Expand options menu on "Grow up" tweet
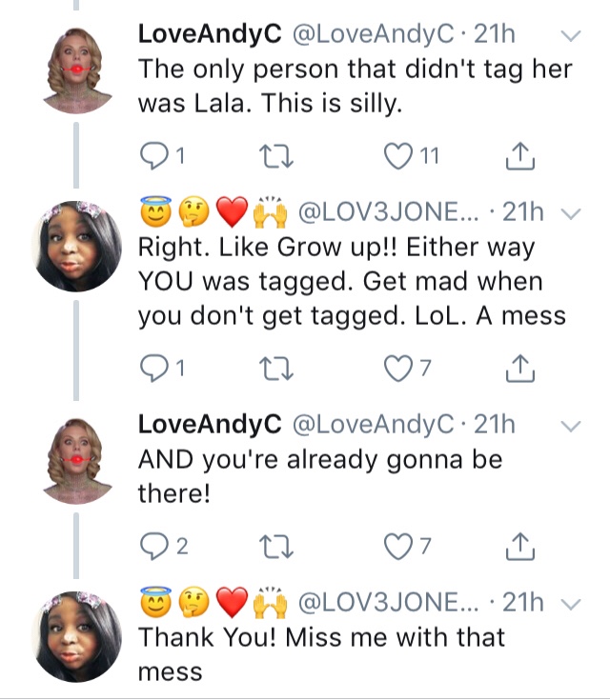 click(572, 212)
